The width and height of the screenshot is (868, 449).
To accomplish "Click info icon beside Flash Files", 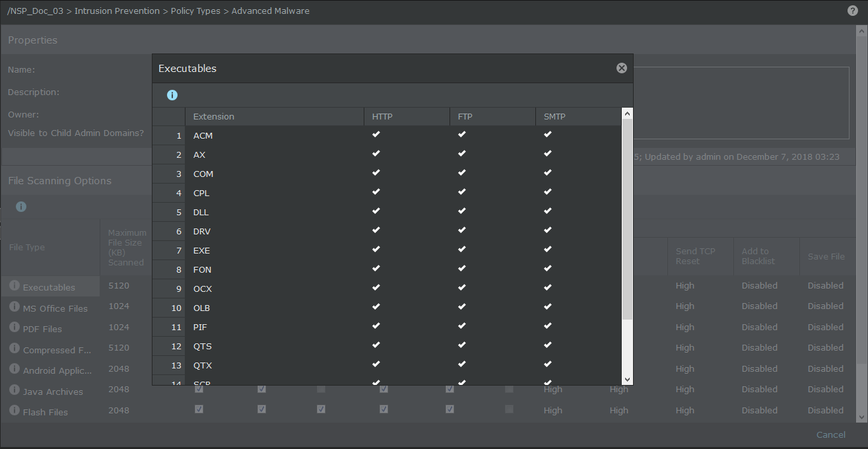I will point(15,411).
